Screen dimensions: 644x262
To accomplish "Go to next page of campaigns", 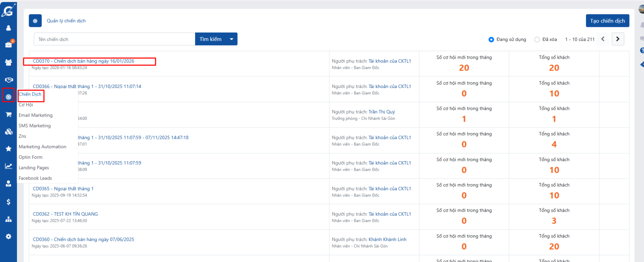I will (618, 39).
